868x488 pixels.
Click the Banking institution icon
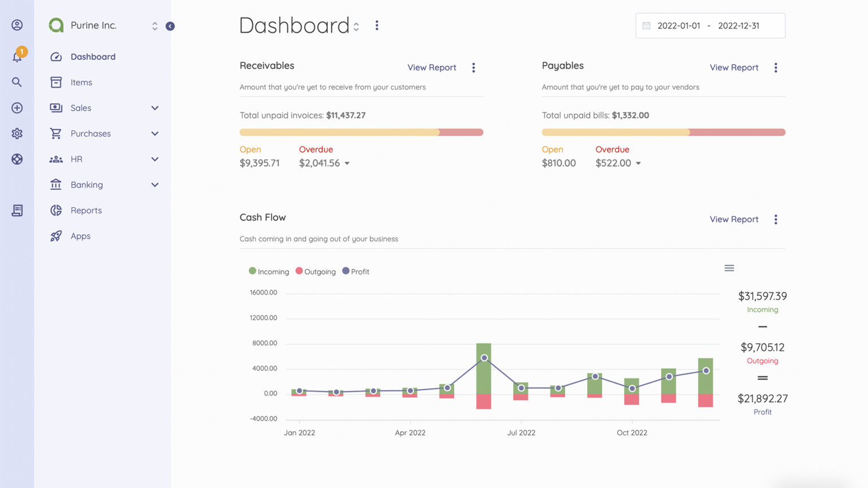(56, 185)
